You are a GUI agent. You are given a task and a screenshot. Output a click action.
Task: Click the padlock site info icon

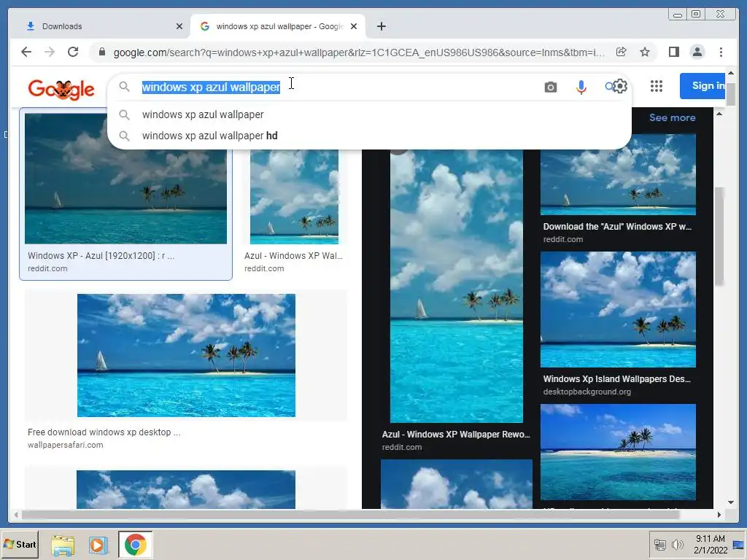coord(101,52)
